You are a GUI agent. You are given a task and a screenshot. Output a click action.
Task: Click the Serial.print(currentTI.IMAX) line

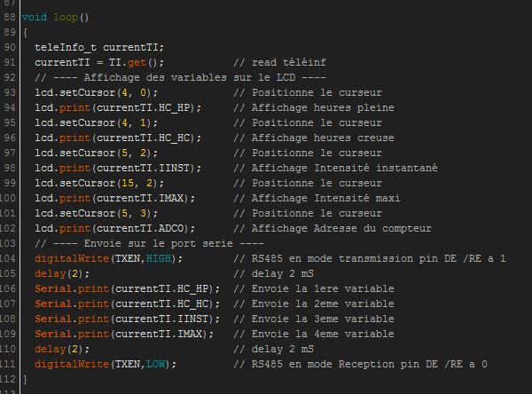123,334
